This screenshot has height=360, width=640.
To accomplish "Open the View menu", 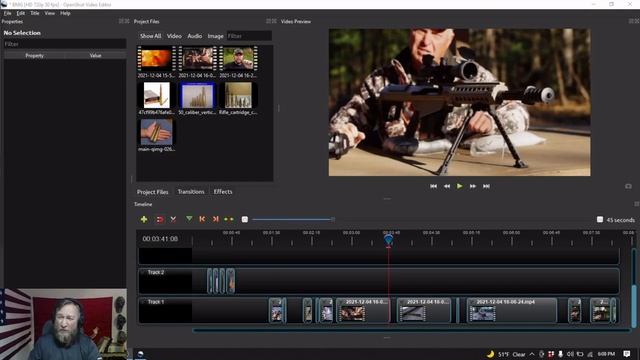I will 50,13.
